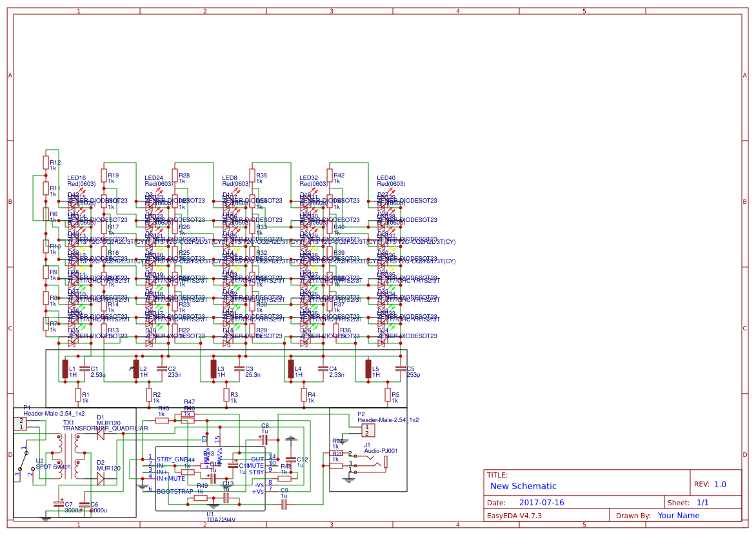Click the "New Schematic" title text
Viewport: 756px width, 535px height.
point(523,486)
